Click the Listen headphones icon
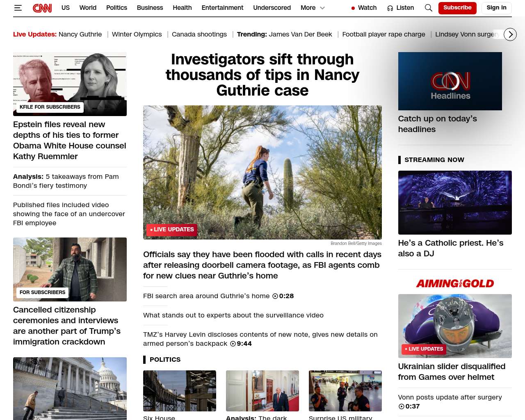This screenshot has height=420, width=525. click(x=390, y=8)
